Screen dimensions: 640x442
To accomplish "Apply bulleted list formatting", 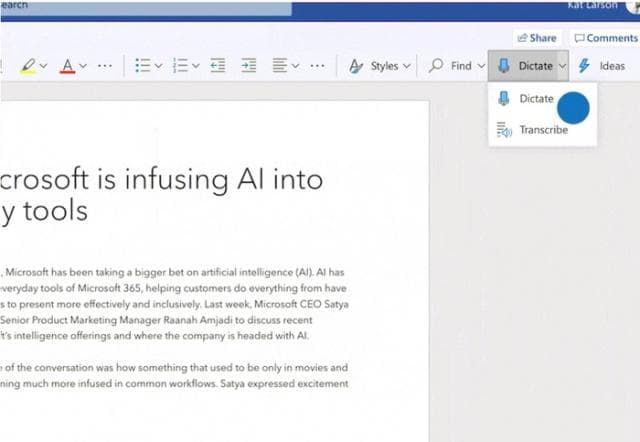I will click(143, 65).
